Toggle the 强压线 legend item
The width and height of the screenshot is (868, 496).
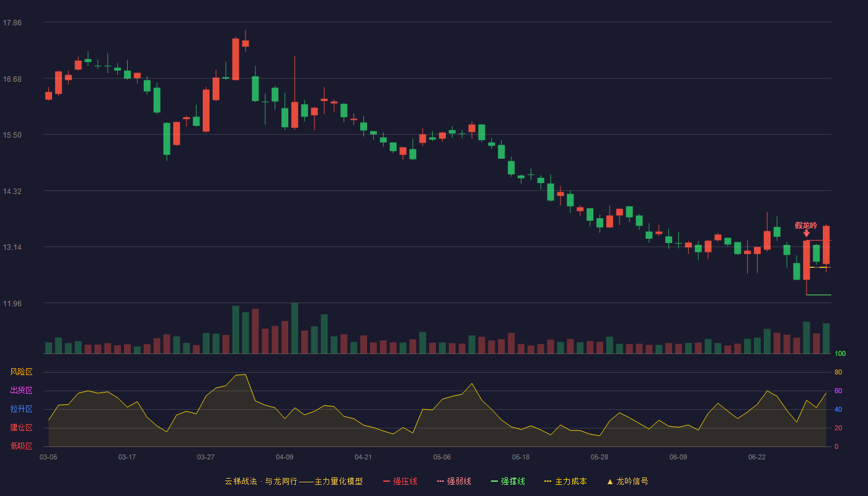(400, 481)
